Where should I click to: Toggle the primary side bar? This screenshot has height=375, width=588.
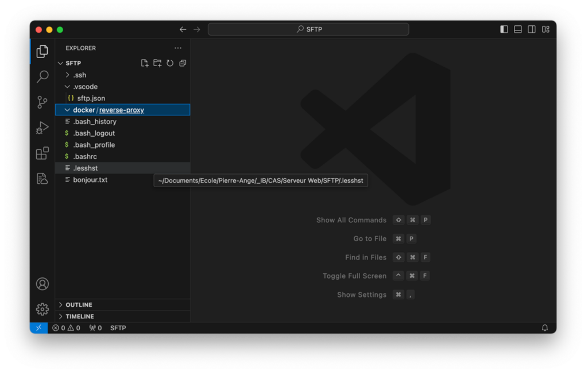(504, 29)
